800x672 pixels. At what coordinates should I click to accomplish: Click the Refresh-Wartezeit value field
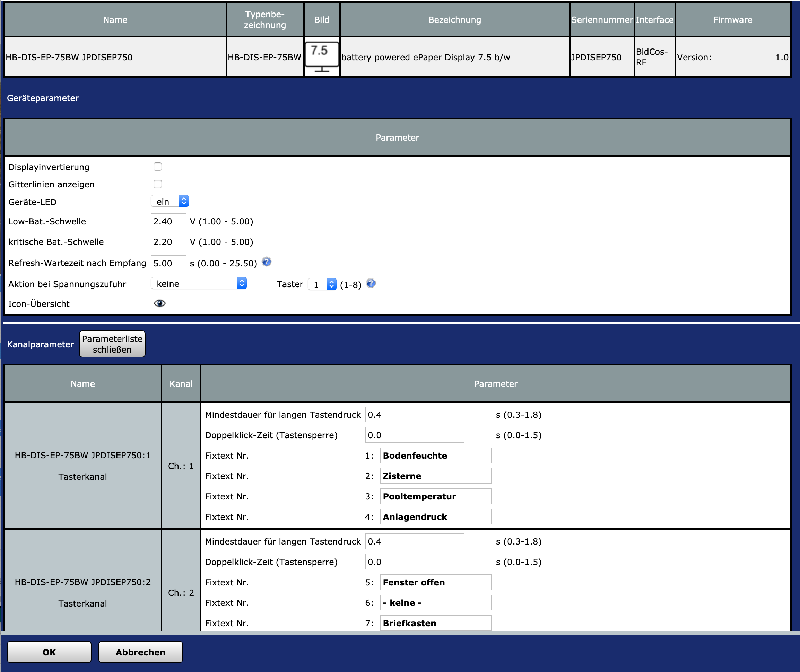(168, 263)
